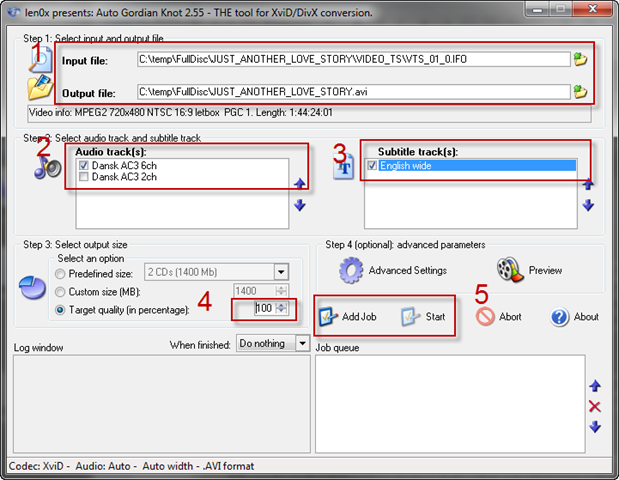
Task: Click the Add Job icon
Action: (328, 317)
